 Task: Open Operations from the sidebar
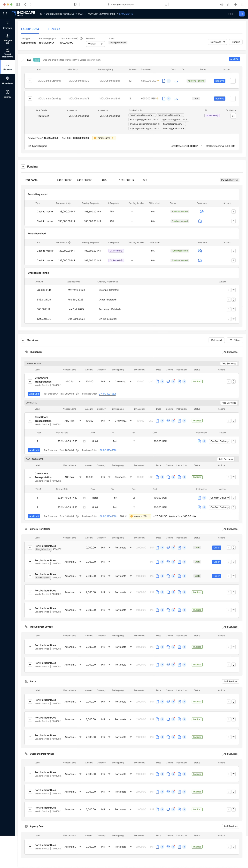pos(7,80)
